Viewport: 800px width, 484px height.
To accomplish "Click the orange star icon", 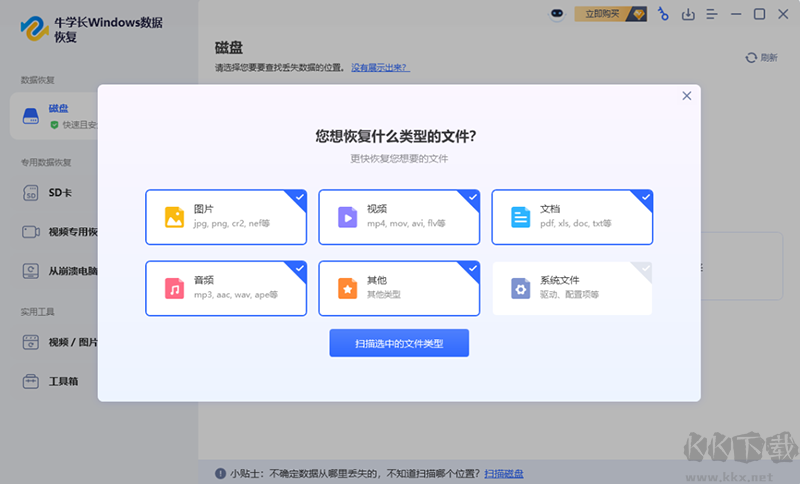I will [x=347, y=289].
